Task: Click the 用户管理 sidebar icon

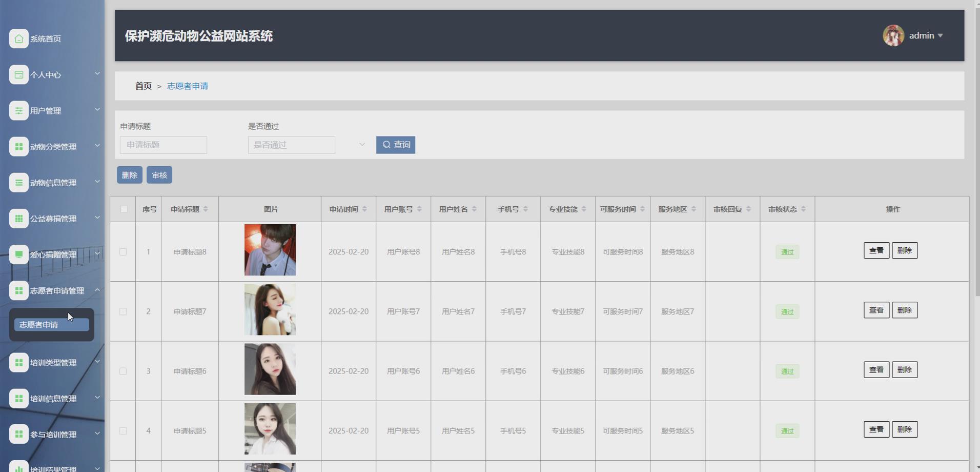Action: click(19, 110)
